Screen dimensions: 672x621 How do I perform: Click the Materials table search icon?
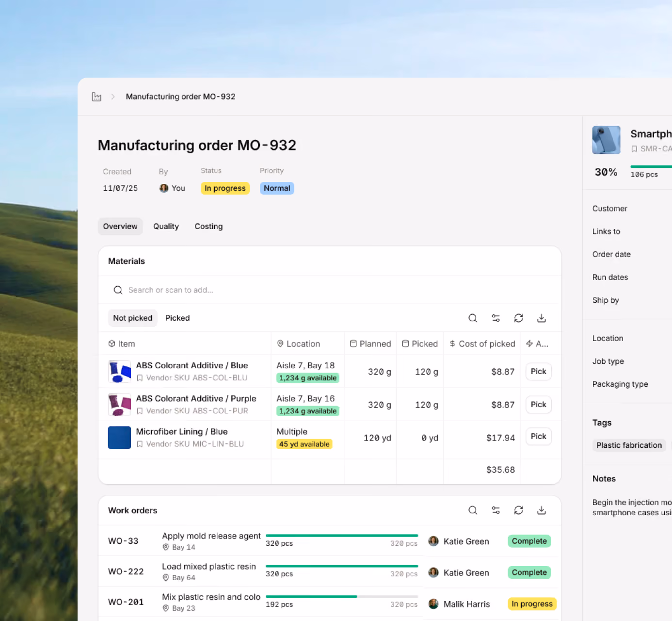pos(473,318)
